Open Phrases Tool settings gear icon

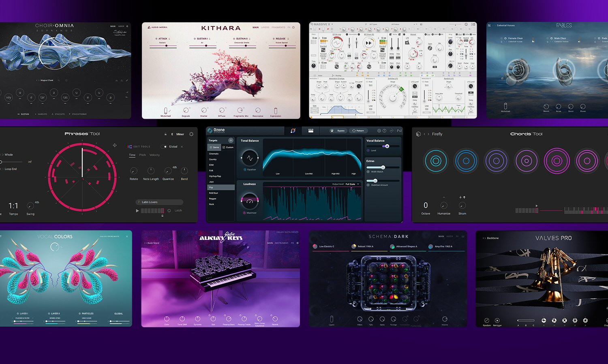[191, 134]
